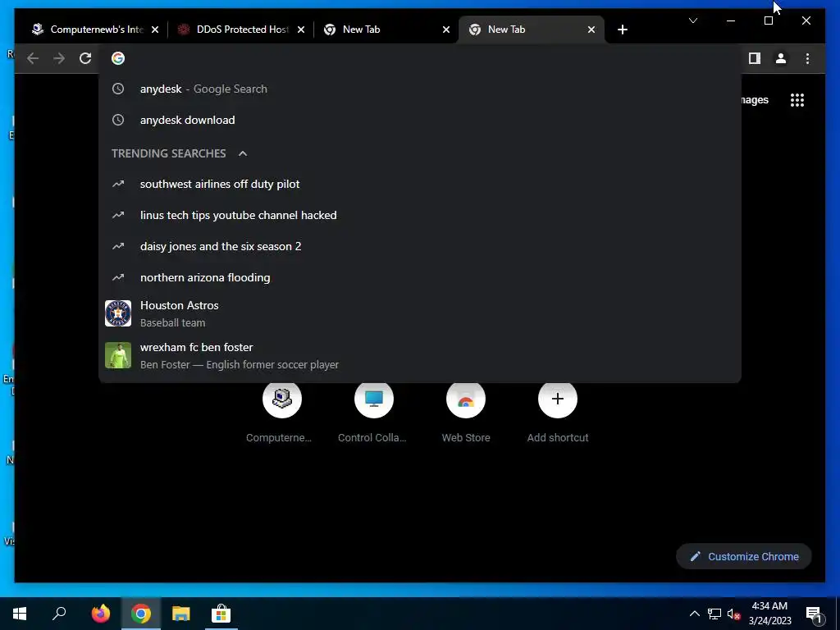Collapse the Trending Searches section

click(x=243, y=153)
